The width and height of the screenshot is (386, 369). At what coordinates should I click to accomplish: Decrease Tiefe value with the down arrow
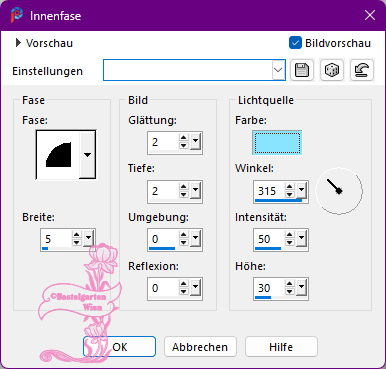pos(184,195)
